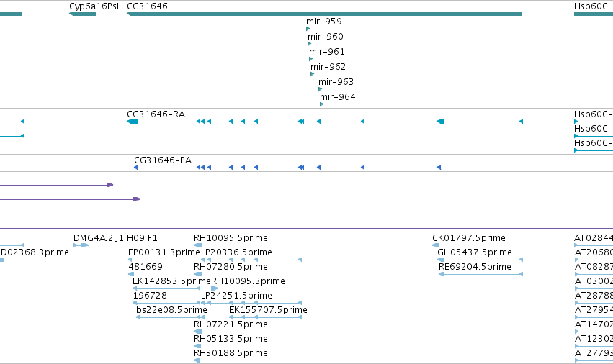Image resolution: width=613 pixels, height=364 pixels.
Task: Click the RH07221.5prime EST label
Action: point(231,324)
